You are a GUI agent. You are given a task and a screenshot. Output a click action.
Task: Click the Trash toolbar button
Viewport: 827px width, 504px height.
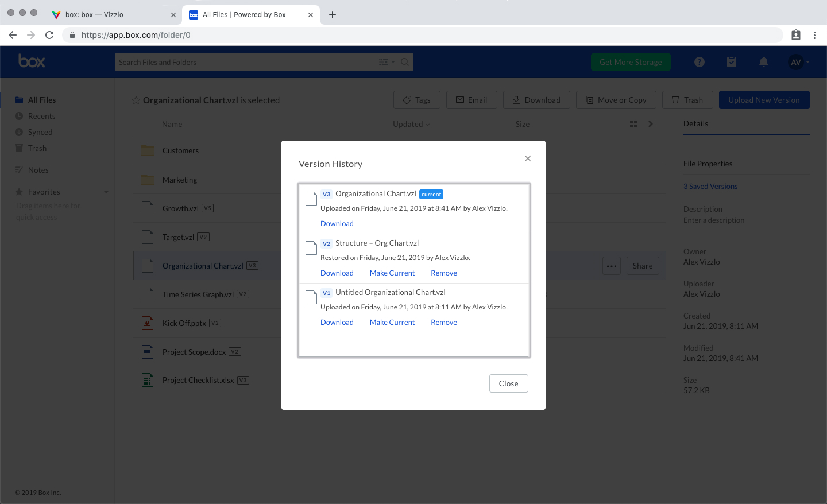pyautogui.click(x=687, y=100)
